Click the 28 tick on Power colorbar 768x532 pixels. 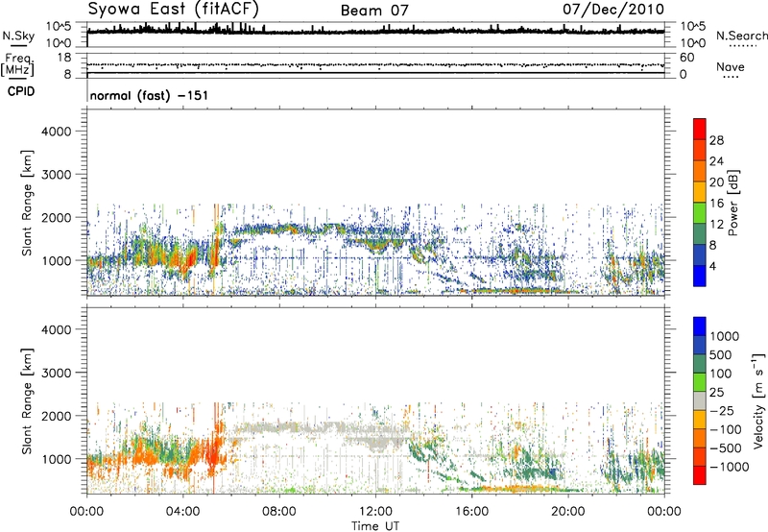point(716,140)
